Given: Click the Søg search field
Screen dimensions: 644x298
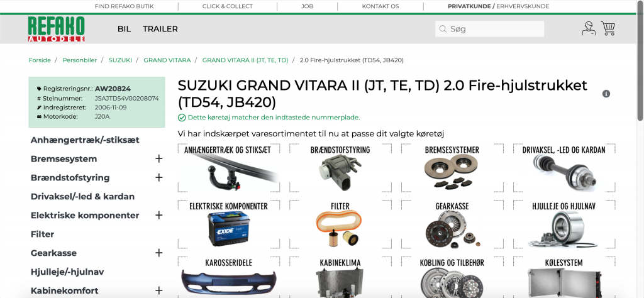Looking at the screenshot, I should (489, 29).
